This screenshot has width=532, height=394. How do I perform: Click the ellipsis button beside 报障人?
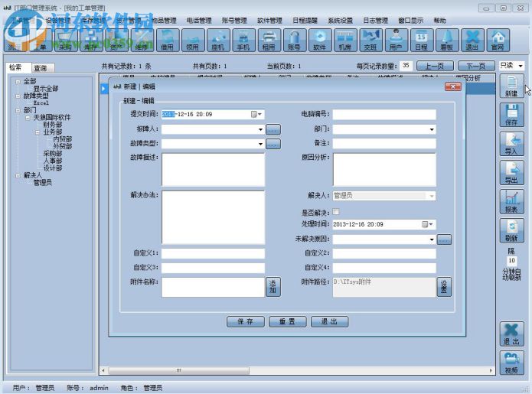tap(273, 129)
